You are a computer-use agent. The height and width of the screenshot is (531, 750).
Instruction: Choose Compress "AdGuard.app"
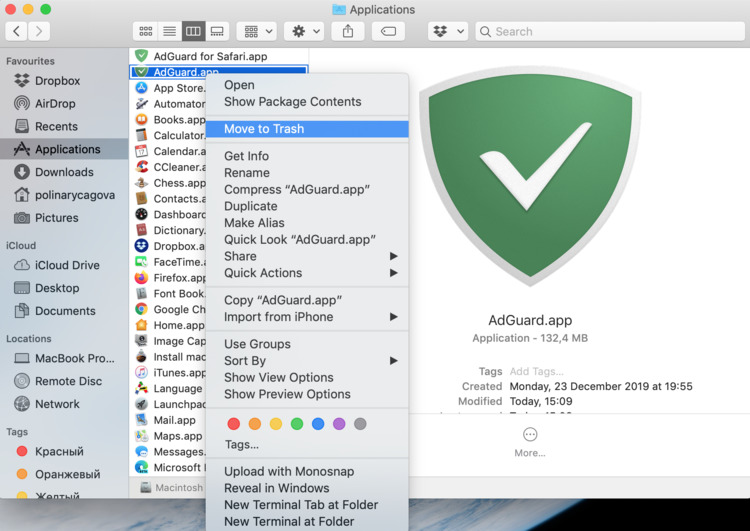click(x=307, y=190)
